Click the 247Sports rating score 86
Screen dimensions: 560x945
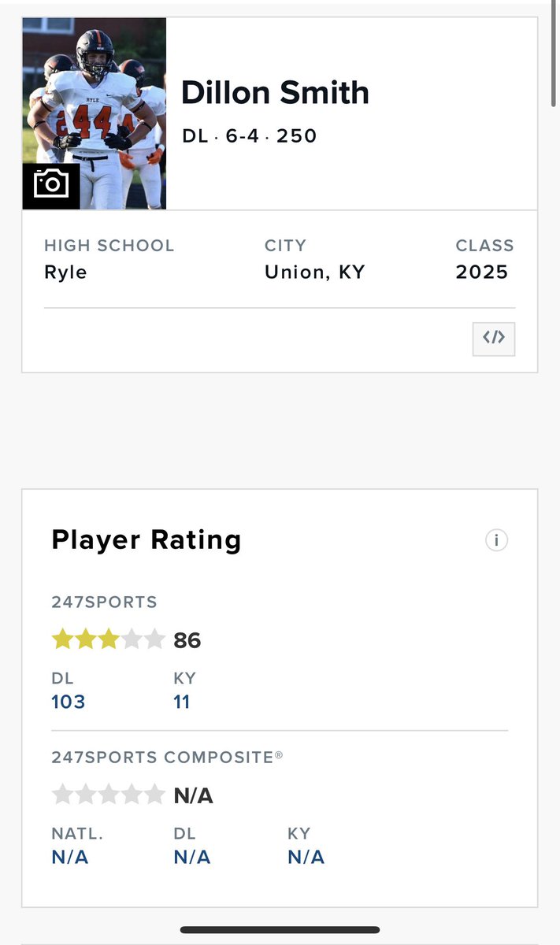pos(187,640)
